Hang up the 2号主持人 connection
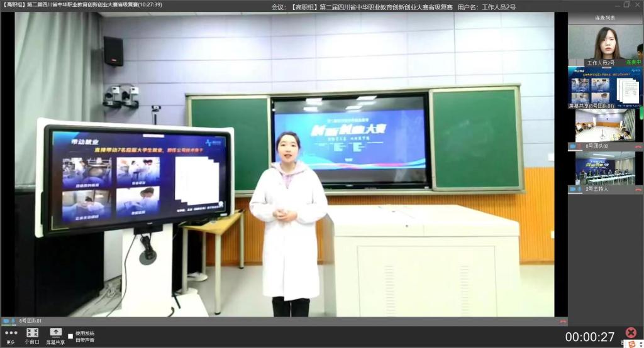The image size is (644, 348). [638, 189]
